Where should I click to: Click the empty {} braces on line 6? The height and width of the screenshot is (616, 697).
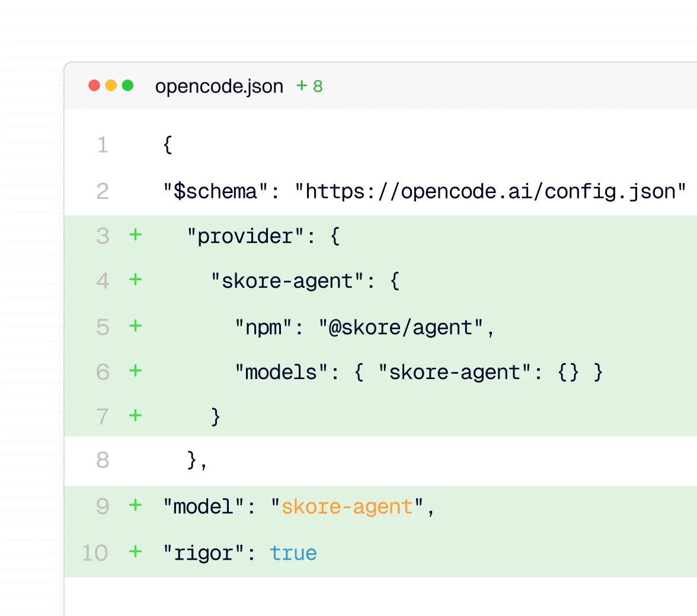pyautogui.click(x=568, y=372)
